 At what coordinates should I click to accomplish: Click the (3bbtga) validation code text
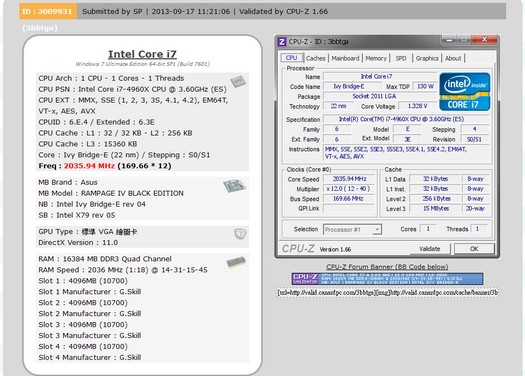click(40, 28)
